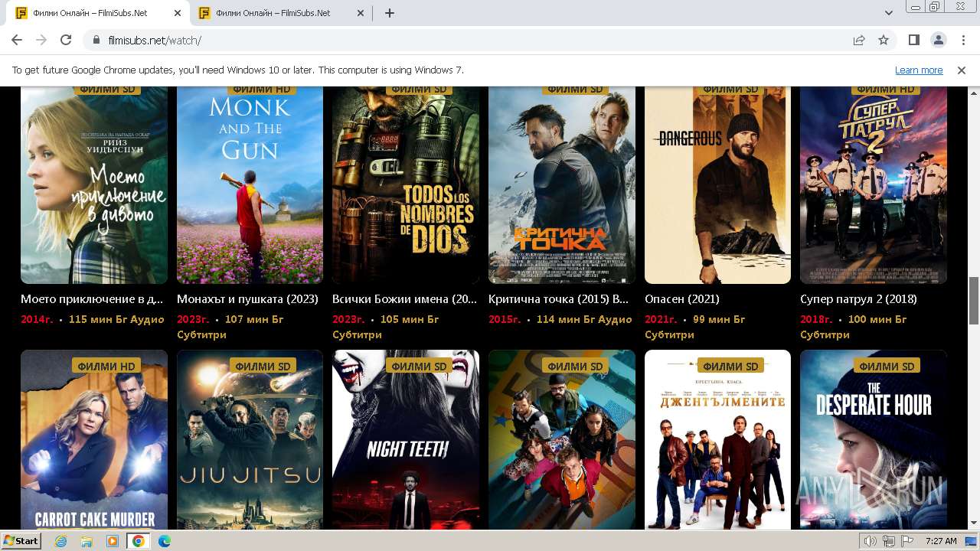Open Todos los Nombres de Dios poster
The width and height of the screenshot is (980, 551).
[x=406, y=184]
